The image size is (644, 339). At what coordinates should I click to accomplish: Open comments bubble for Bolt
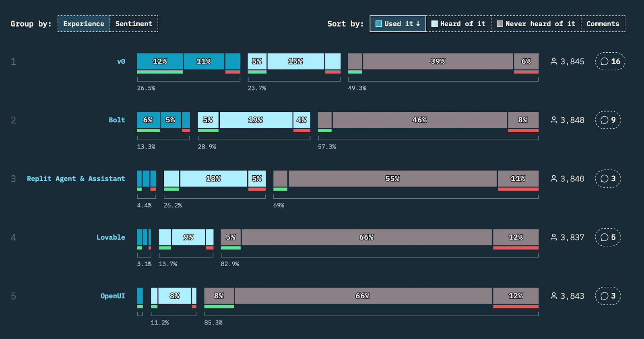tap(608, 120)
